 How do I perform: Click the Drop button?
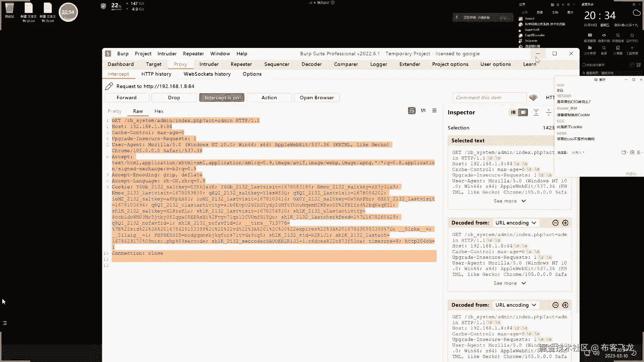pyautogui.click(x=174, y=98)
